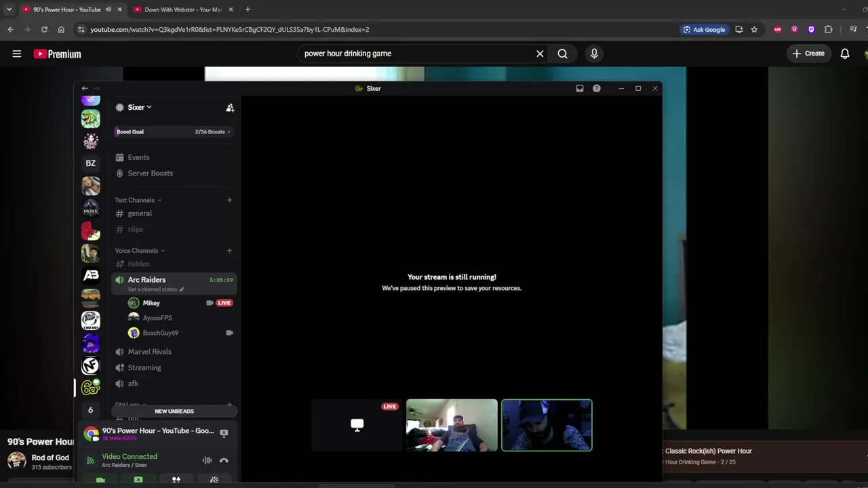Select the Arc Raiders voice channel
This screenshot has height=488, width=868.
pyautogui.click(x=146, y=280)
